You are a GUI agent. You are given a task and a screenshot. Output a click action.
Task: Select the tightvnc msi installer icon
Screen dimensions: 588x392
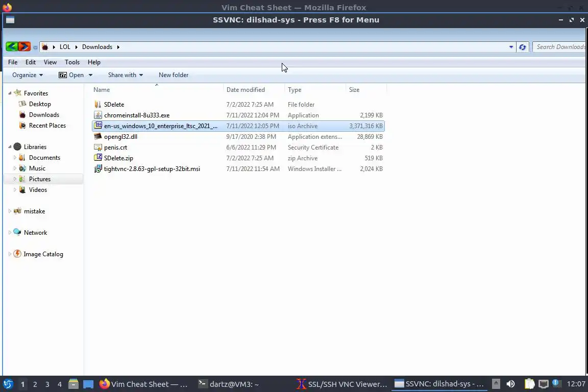(x=98, y=169)
